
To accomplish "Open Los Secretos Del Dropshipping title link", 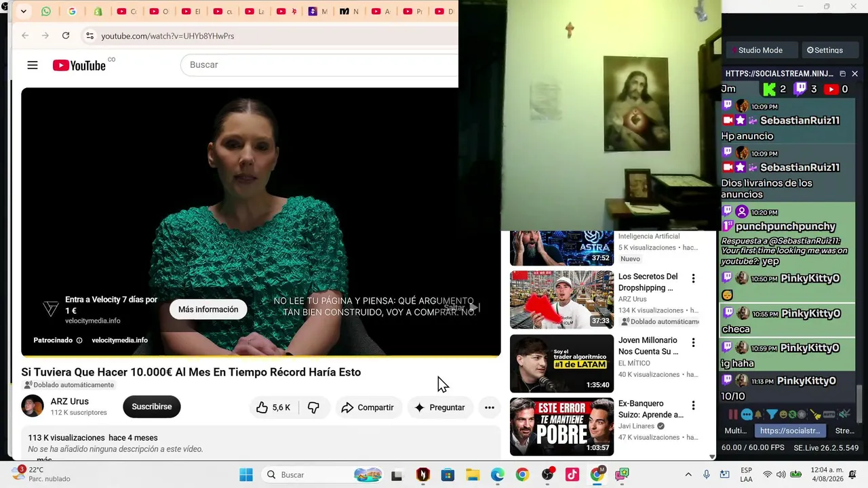I will [x=648, y=282].
